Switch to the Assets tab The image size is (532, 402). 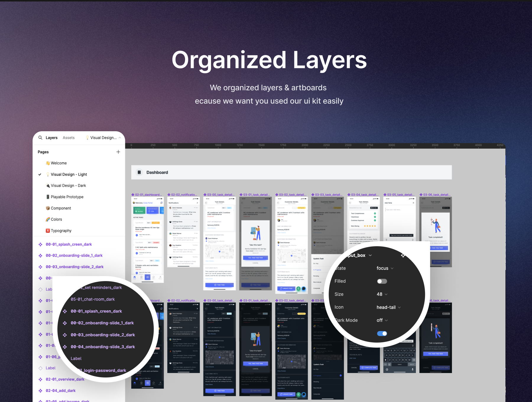point(69,138)
